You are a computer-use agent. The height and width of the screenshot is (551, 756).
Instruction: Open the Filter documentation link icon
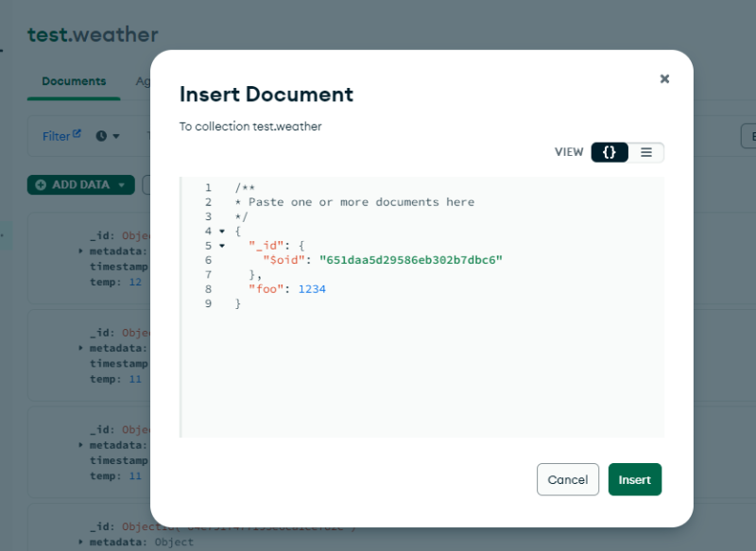point(77,135)
